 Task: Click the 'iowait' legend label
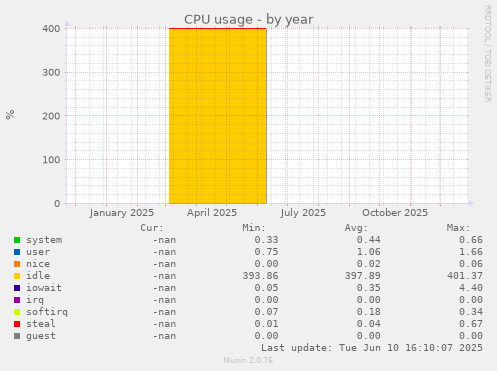(x=44, y=288)
